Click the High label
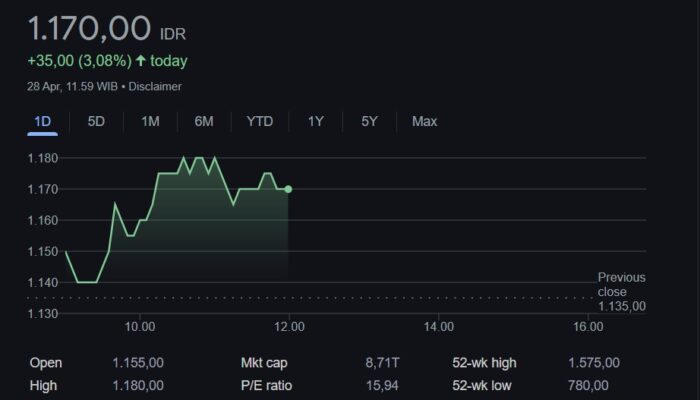Viewport: 700px width, 400px height. pyautogui.click(x=43, y=385)
